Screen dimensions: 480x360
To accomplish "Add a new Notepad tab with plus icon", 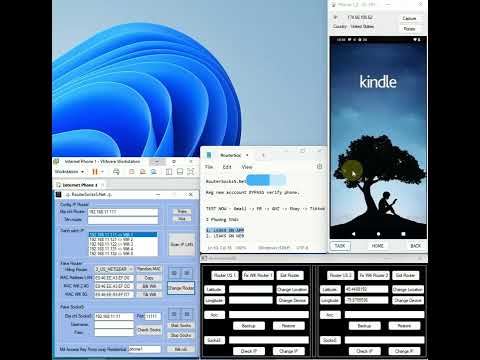I will pos(263,155).
